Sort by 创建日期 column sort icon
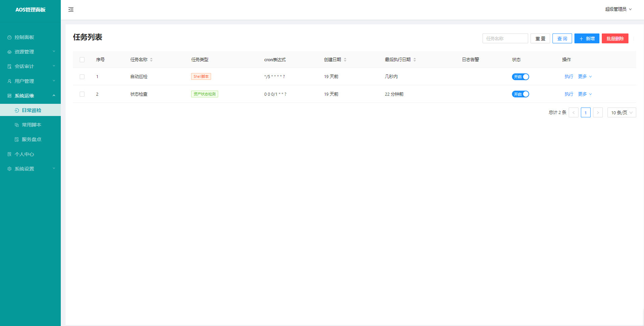 point(345,60)
